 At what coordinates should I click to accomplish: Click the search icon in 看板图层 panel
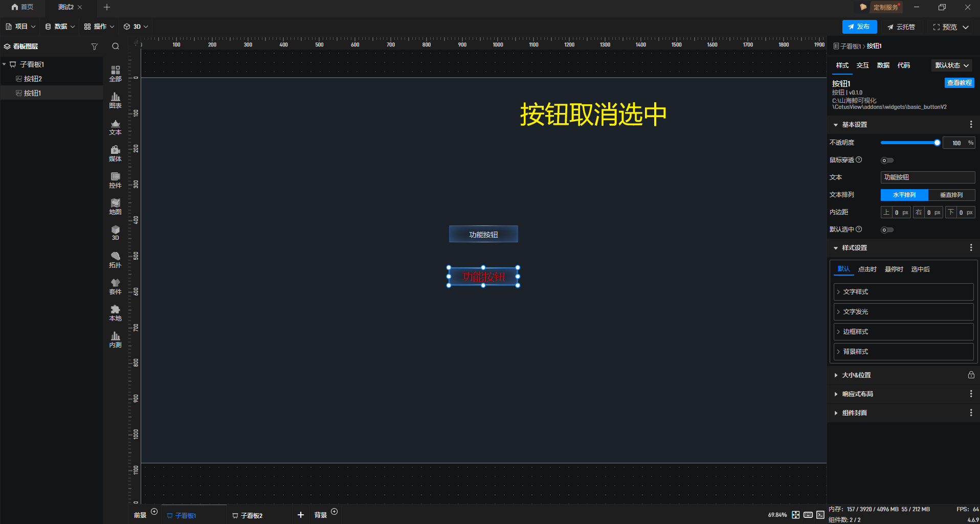[x=116, y=46]
